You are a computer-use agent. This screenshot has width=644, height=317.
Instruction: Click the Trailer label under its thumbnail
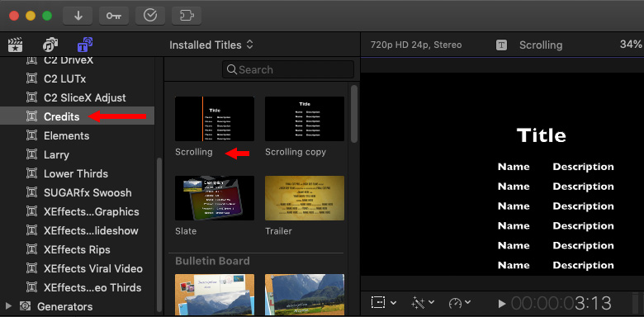[278, 231]
